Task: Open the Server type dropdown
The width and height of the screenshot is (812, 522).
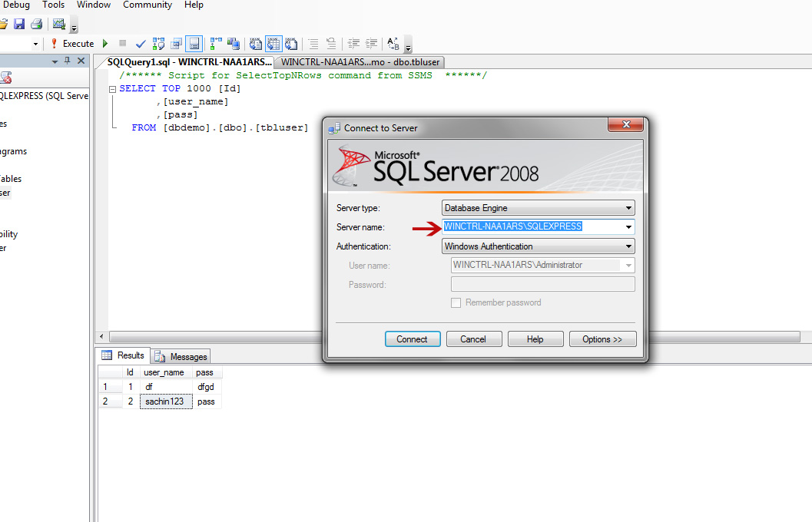Action: coord(538,208)
